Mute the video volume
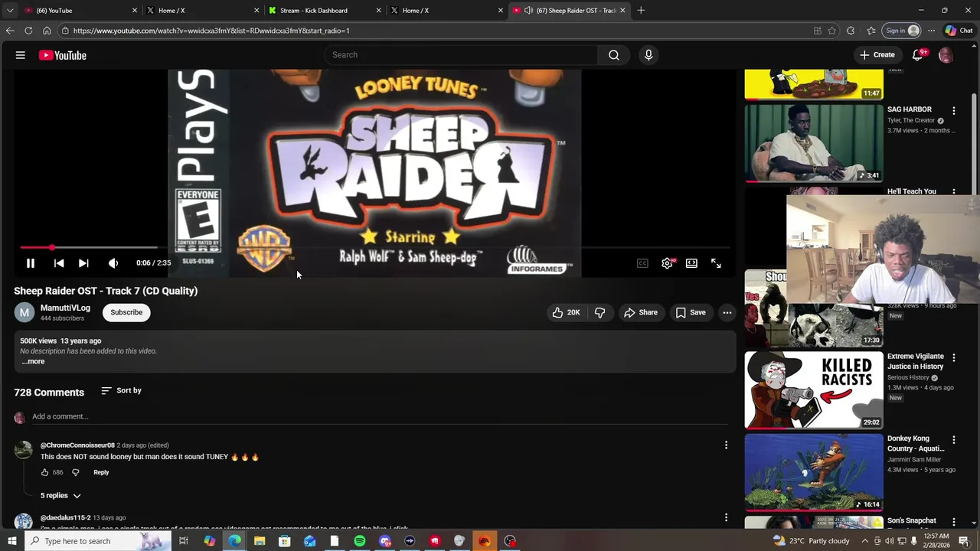 (113, 263)
